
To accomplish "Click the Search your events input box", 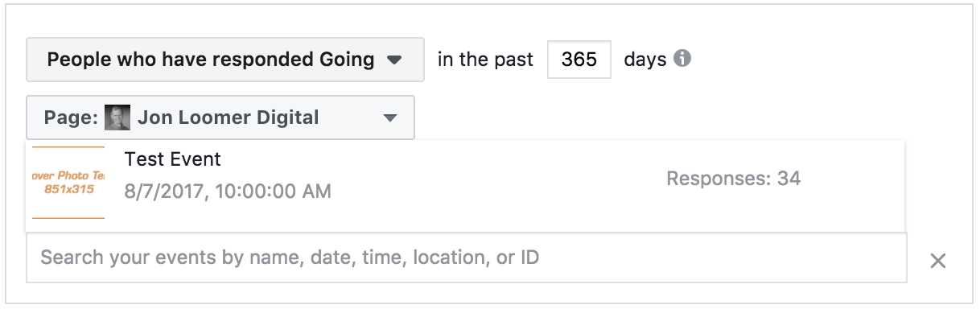I will point(467,257).
